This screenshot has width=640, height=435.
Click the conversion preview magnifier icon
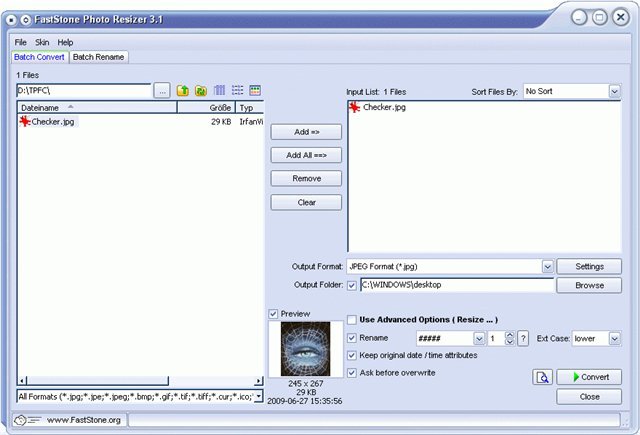[541, 377]
